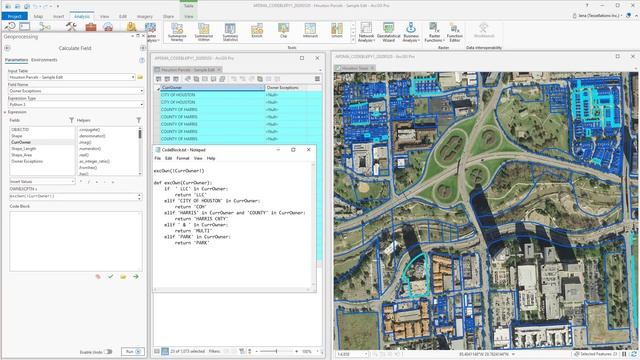Viewport: 640px width, 360px height.
Task: Show selected records button in table footer
Action: point(165,351)
